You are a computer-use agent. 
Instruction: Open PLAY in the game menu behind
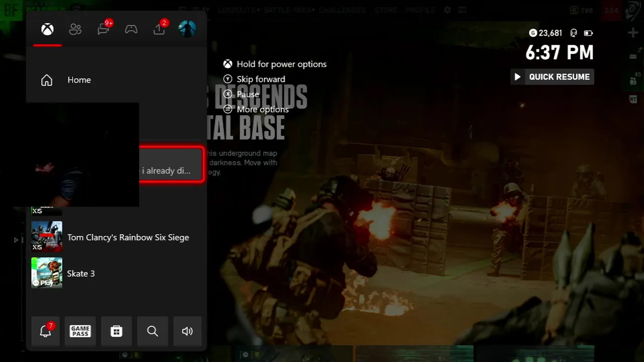point(201,10)
